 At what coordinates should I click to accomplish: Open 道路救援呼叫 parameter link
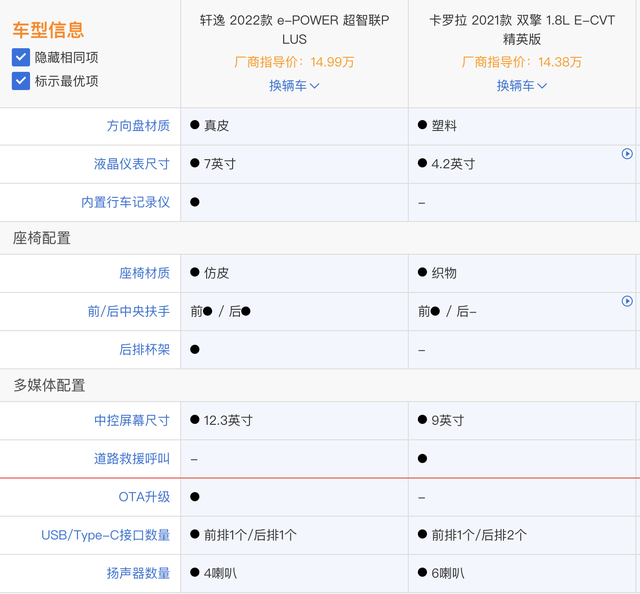(x=132, y=459)
